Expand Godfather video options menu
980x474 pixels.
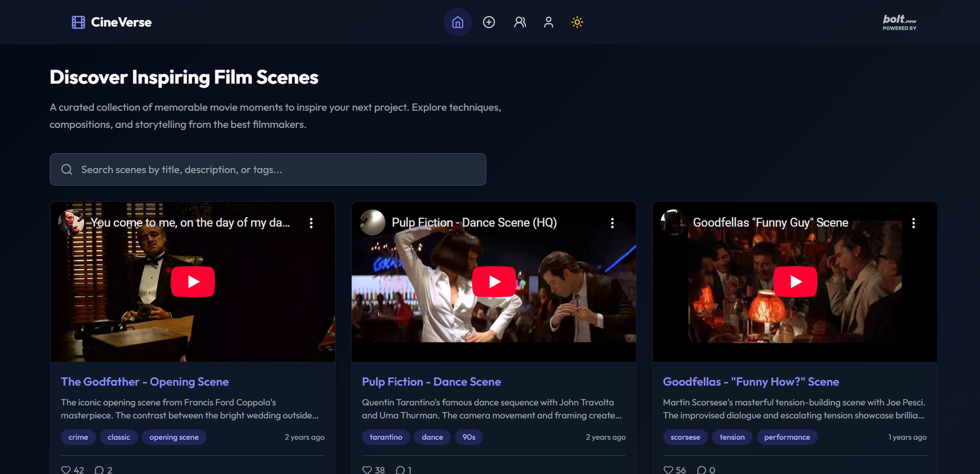coord(311,223)
